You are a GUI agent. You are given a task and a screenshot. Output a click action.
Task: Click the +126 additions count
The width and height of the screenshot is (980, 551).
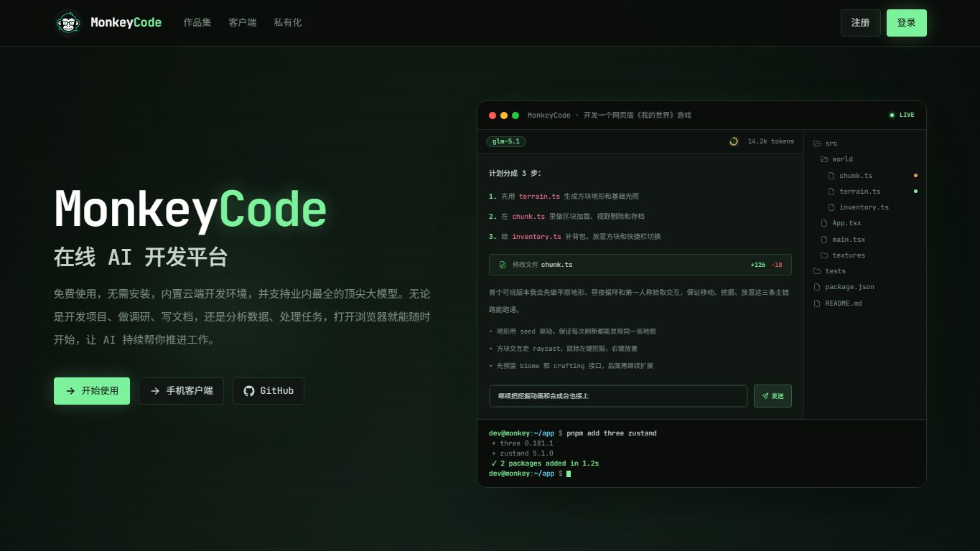[758, 265]
